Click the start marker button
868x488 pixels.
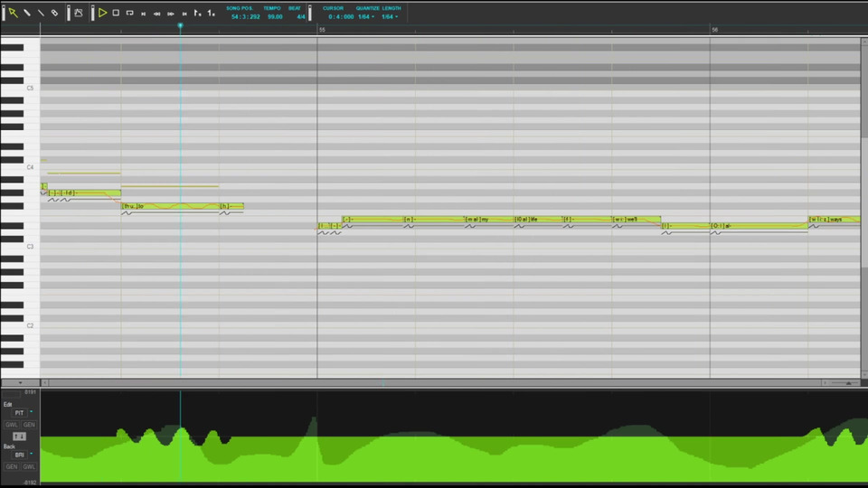[198, 13]
